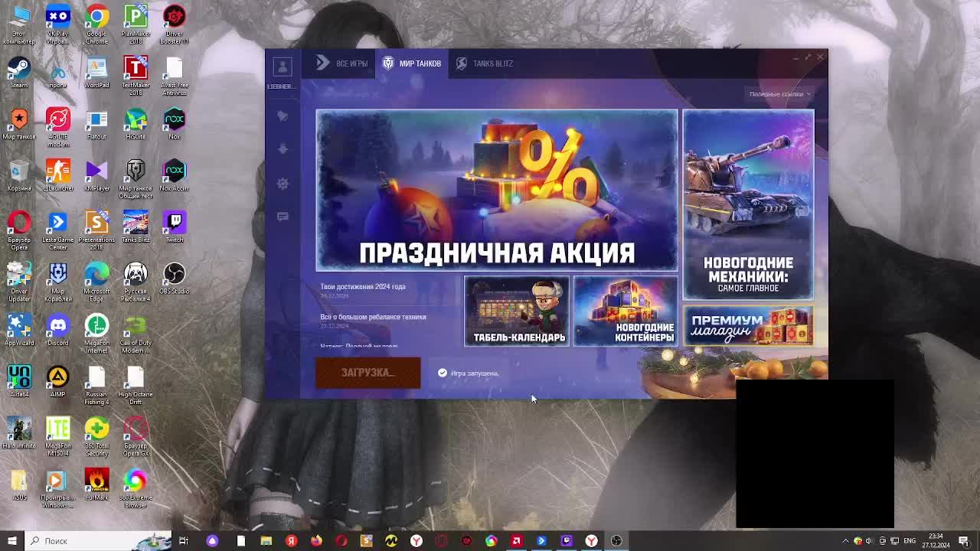Switch to the МИР ТАНКОВ tab
The width and height of the screenshot is (980, 551).
tap(412, 64)
